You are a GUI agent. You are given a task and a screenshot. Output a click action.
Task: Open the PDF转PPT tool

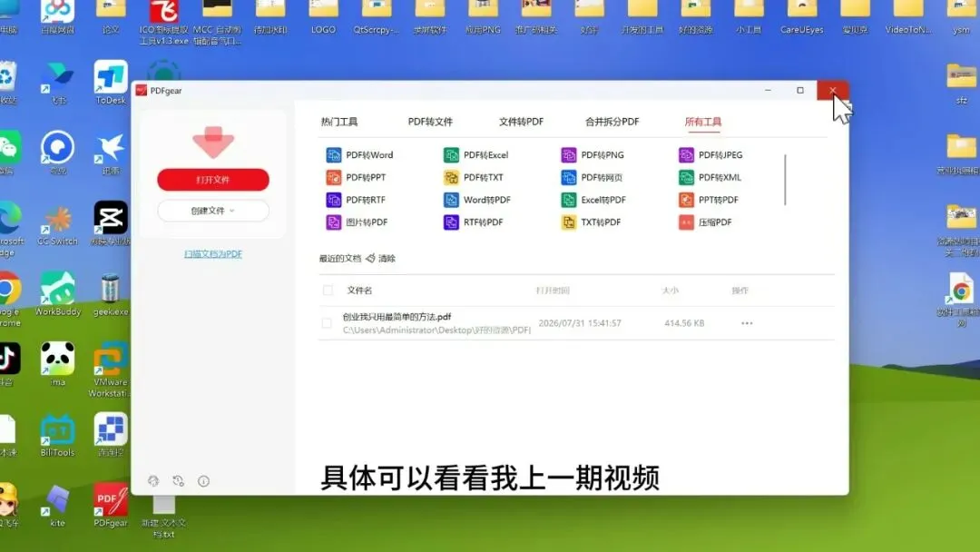(x=356, y=178)
